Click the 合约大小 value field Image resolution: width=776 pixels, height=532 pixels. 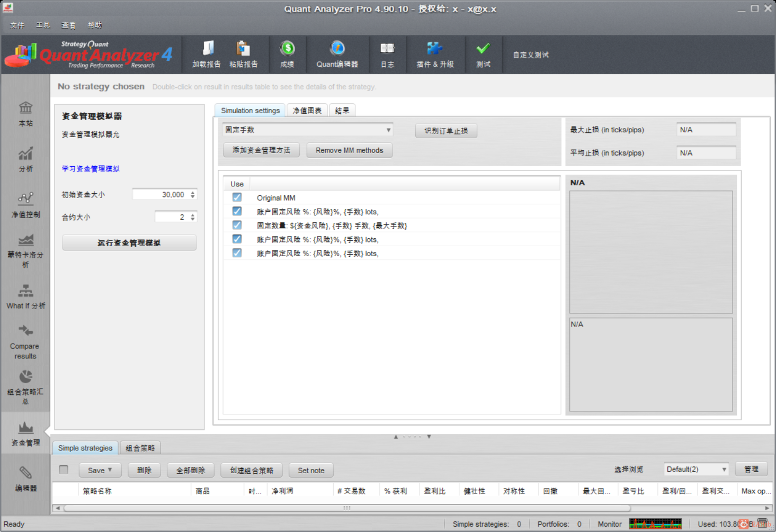[x=172, y=217]
